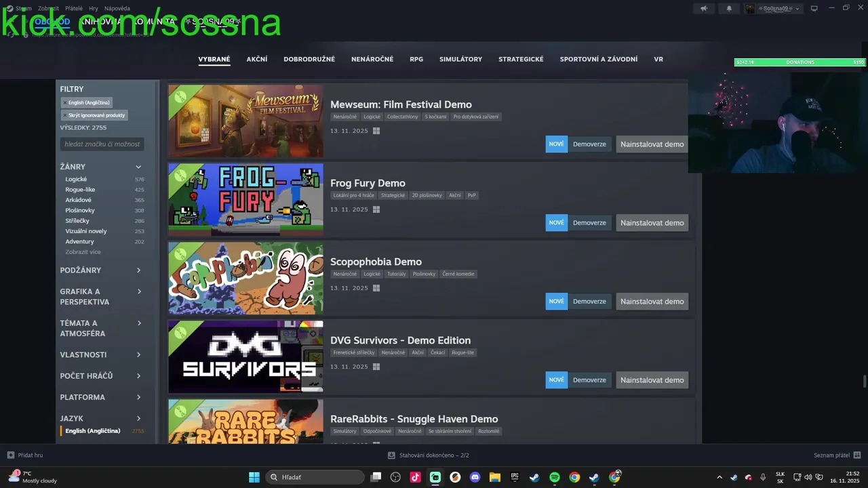
Task: Click the Collectathony tag on Mewseum
Action: click(403, 117)
